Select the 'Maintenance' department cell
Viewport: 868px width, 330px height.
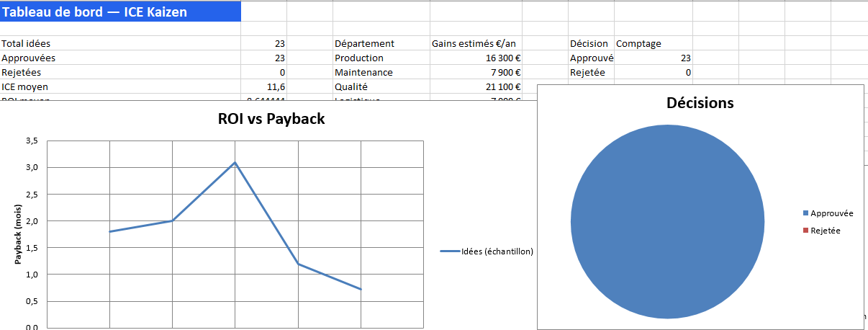363,72
